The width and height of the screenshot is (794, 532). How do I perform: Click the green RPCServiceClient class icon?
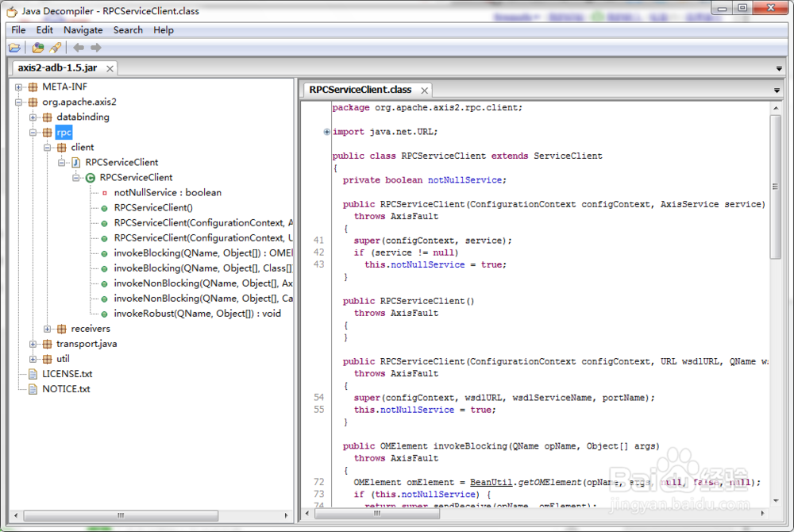pyautogui.click(x=91, y=178)
